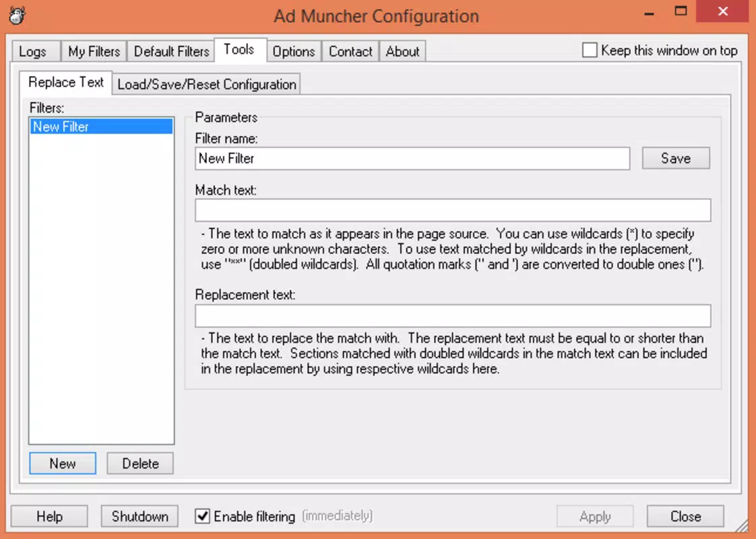
Task: Delete the selected filter
Action: click(x=140, y=464)
